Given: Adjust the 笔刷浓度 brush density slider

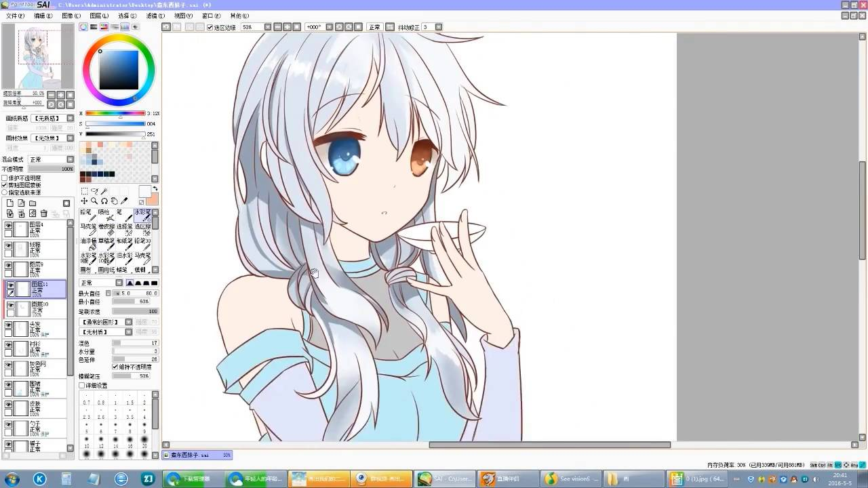Looking at the screenshot, I should [136, 311].
